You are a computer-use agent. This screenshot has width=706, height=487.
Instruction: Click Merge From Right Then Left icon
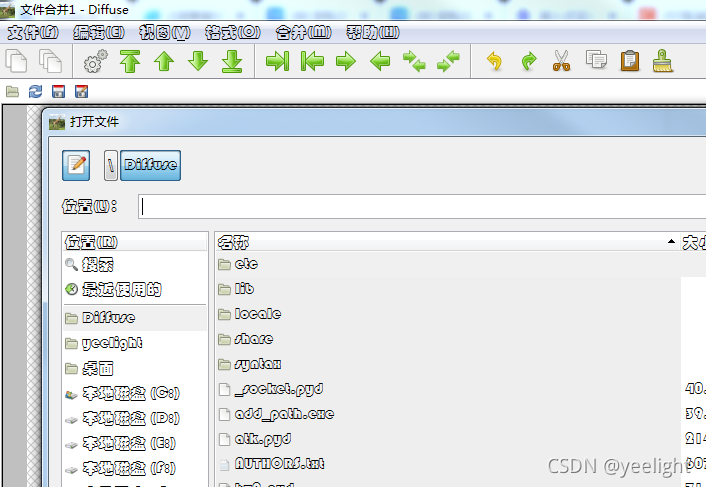pos(448,61)
